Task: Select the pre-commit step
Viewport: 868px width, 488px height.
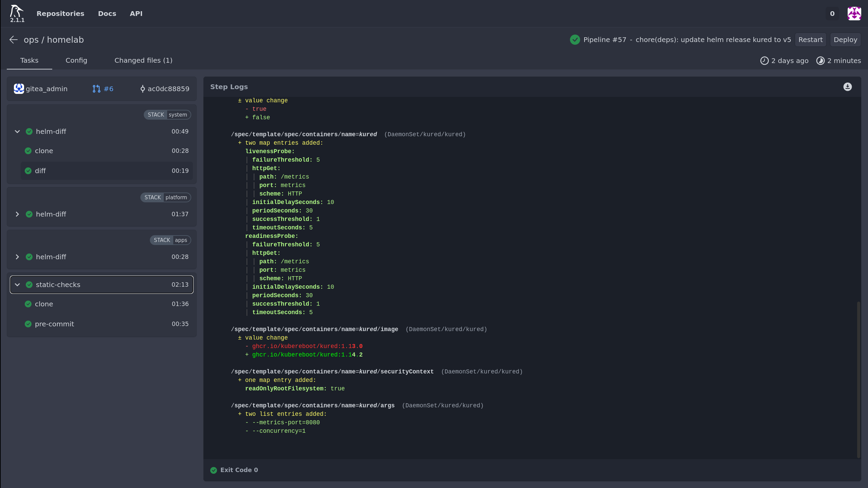Action: point(107,324)
